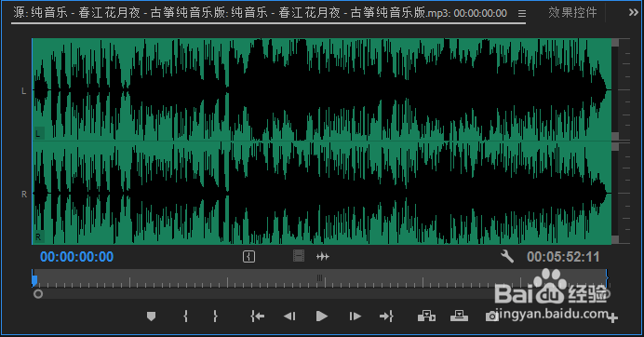
Task: Add a marker with the shield-shaped icon
Action: click(x=151, y=316)
